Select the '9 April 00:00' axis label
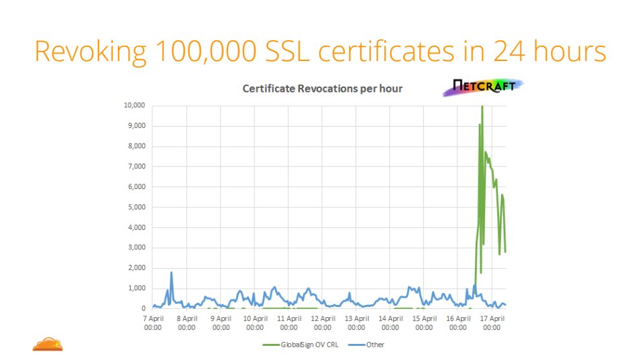Screen dimensions: 644x362 pos(221,323)
